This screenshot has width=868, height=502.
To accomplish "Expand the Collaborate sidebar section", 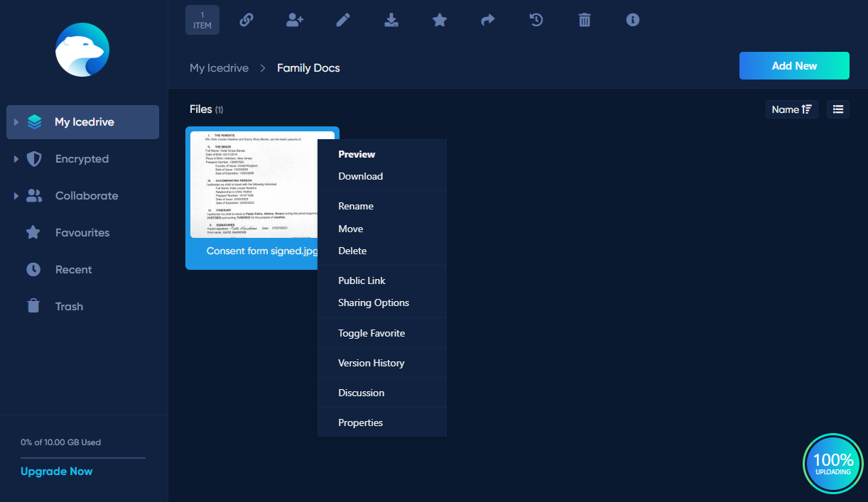I will 16,195.
